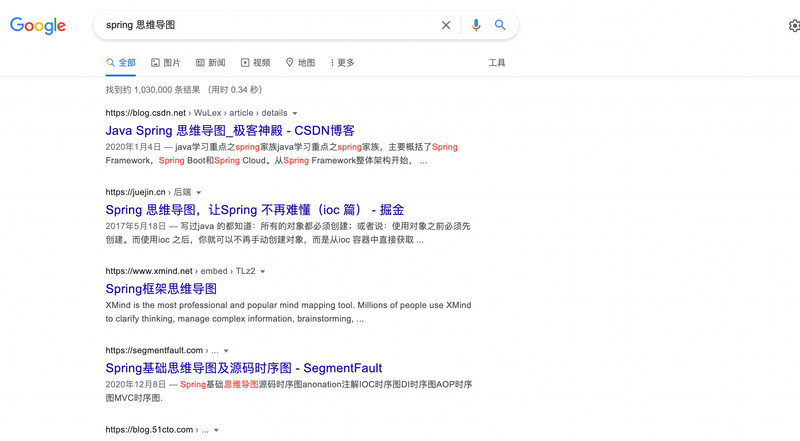800x441 pixels.
Task: Click the '2020年12月8日' snippet date
Action: tap(136, 384)
